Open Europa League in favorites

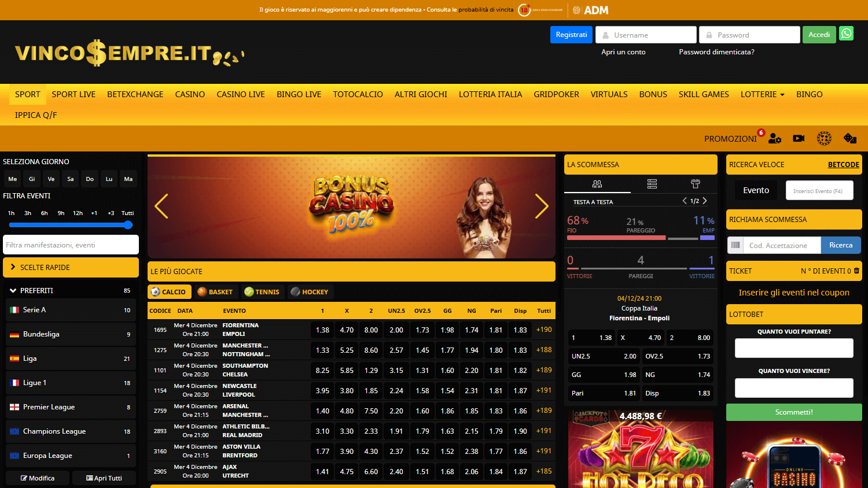pos(71,456)
